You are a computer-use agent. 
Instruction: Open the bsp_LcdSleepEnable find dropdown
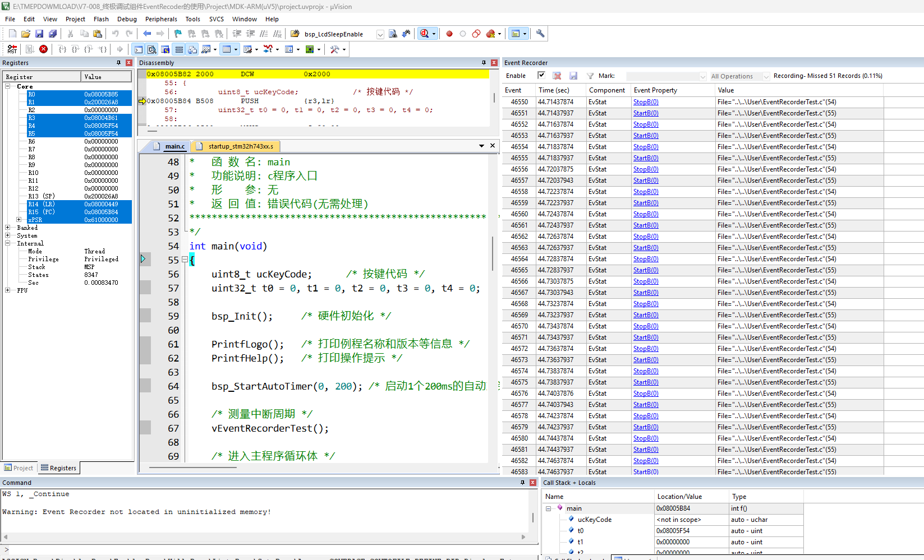pos(380,34)
